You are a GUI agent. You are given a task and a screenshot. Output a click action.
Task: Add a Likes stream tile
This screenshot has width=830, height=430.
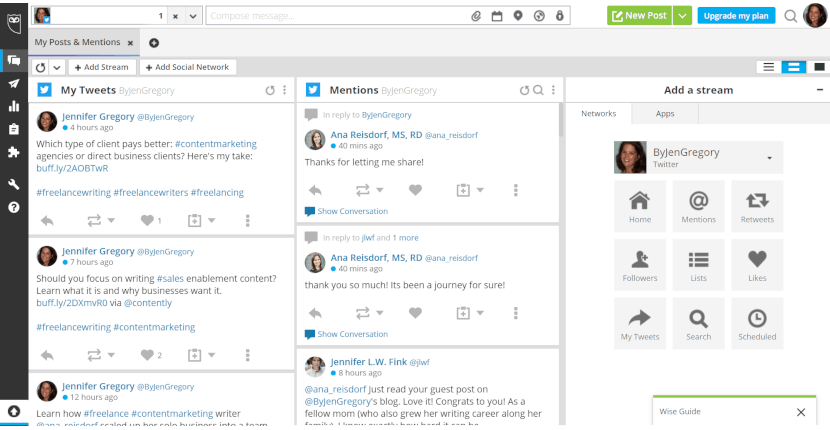pyautogui.click(x=757, y=265)
